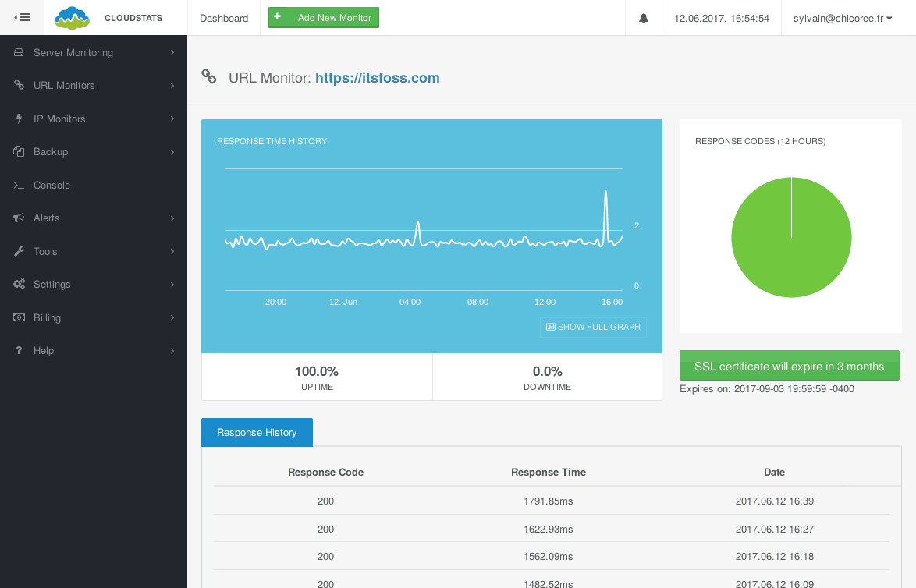Click the link icon beside URL Monitor heading
The height and width of the screenshot is (588, 916).
[x=208, y=76]
